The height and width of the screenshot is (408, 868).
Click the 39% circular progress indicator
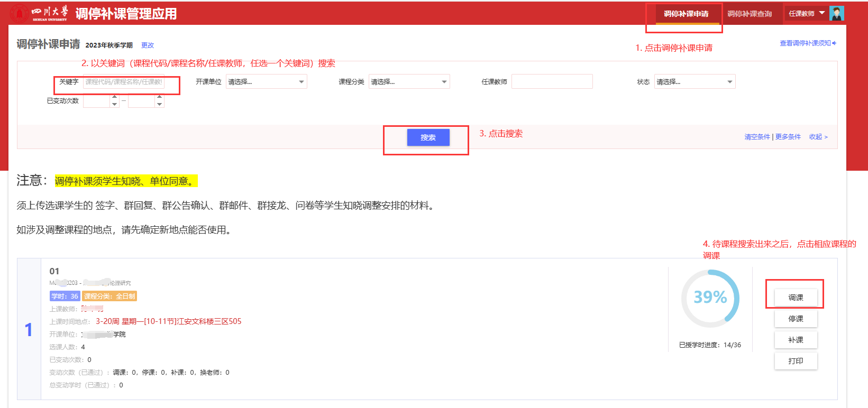710,298
